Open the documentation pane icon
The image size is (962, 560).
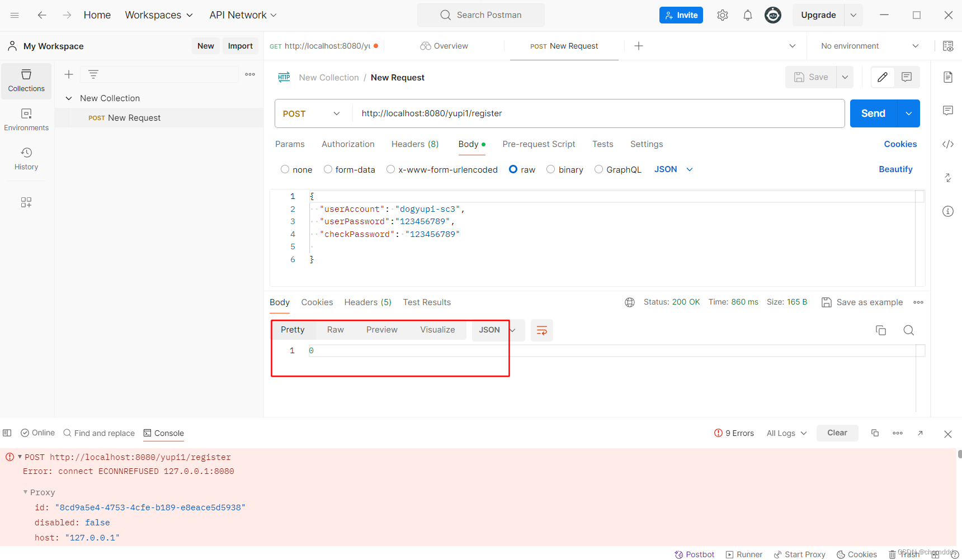pyautogui.click(x=948, y=77)
